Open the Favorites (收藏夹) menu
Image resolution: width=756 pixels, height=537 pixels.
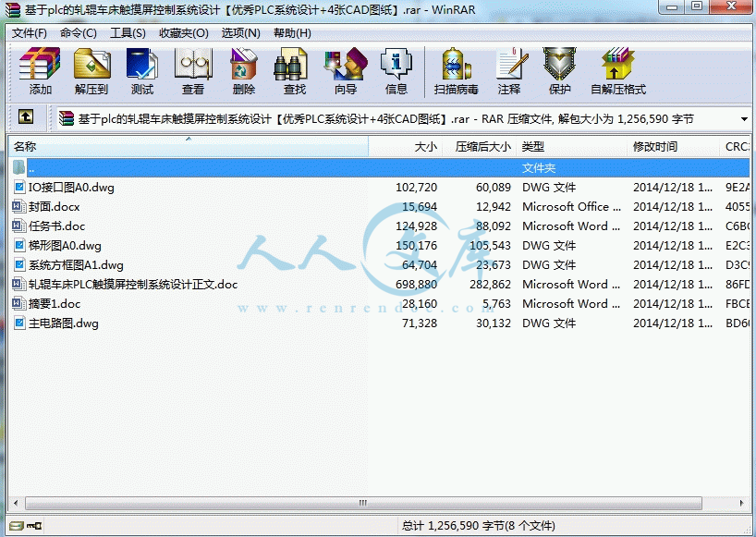pos(184,33)
